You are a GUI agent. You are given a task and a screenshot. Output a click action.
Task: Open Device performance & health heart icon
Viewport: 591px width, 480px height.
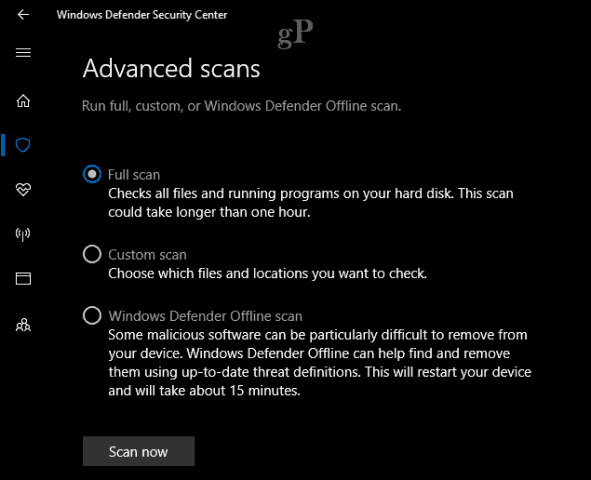pyautogui.click(x=23, y=190)
